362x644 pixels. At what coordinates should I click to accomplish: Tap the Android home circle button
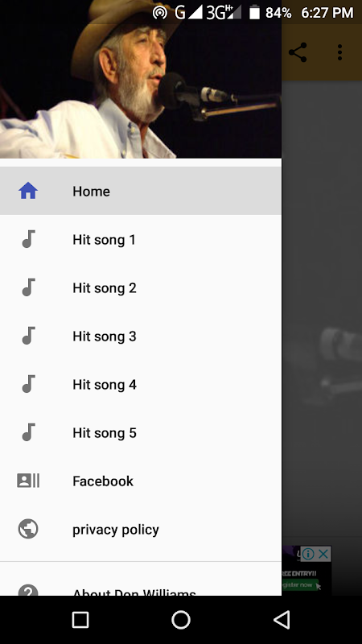click(181, 619)
